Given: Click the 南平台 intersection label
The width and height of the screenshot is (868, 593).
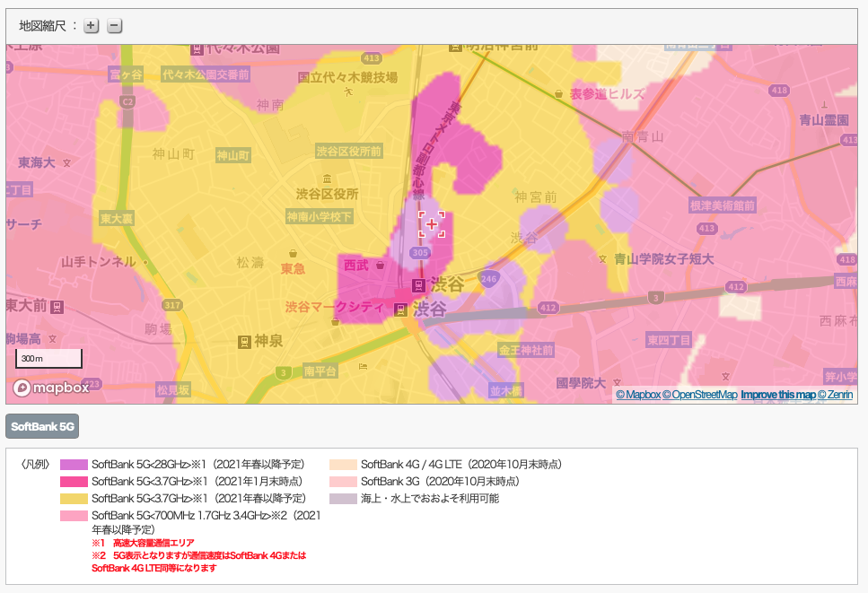Looking at the screenshot, I should [x=320, y=371].
